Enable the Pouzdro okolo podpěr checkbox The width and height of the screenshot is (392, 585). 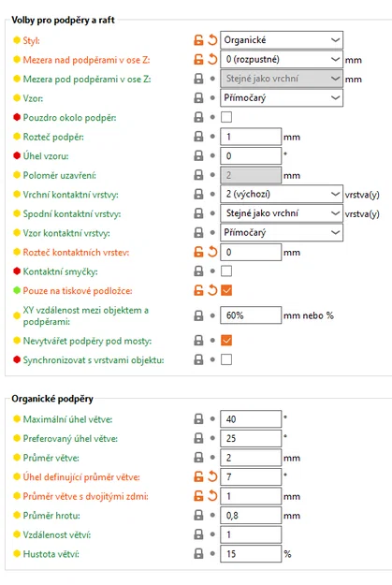(226, 117)
